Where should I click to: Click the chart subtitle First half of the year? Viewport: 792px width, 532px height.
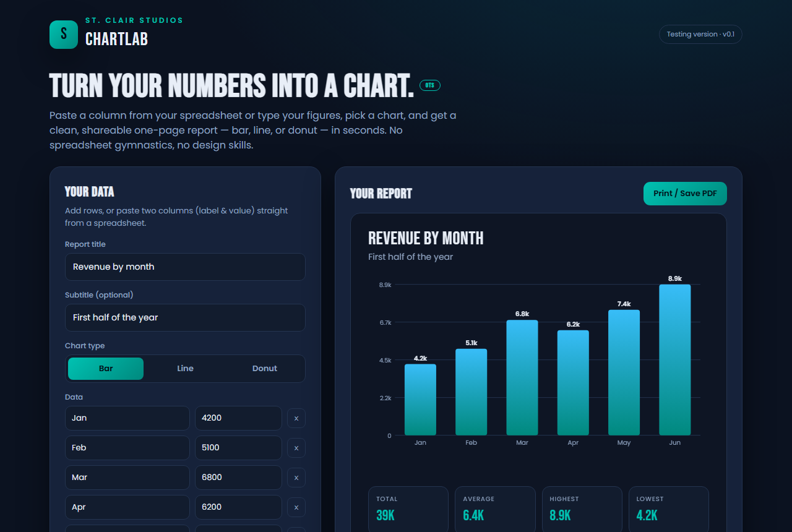pyautogui.click(x=410, y=257)
